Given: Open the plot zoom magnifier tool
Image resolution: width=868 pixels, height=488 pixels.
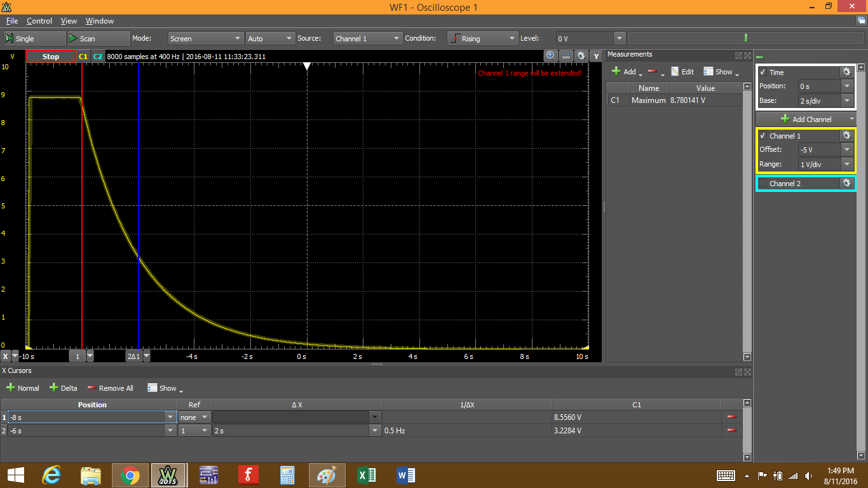Looking at the screenshot, I should 550,55.
